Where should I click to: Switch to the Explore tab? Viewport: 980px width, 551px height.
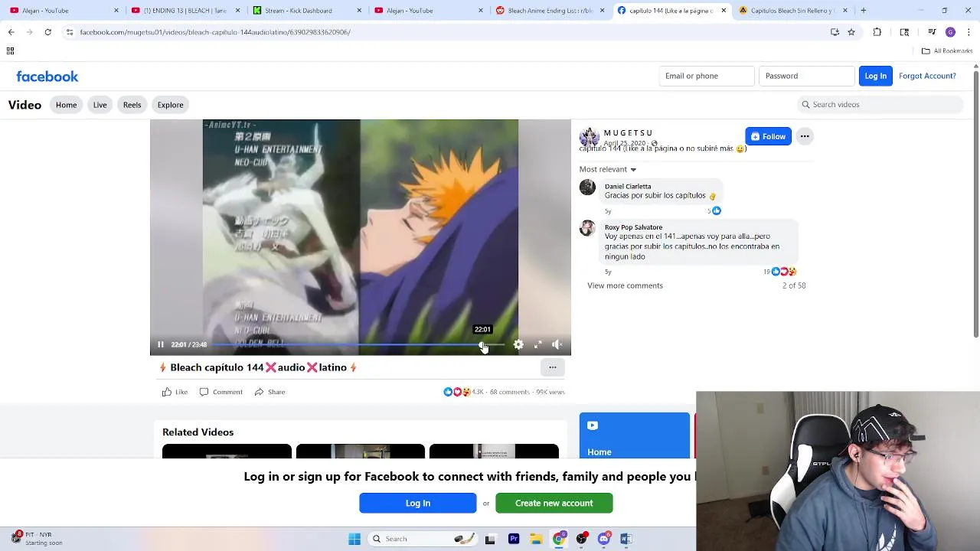coord(170,105)
